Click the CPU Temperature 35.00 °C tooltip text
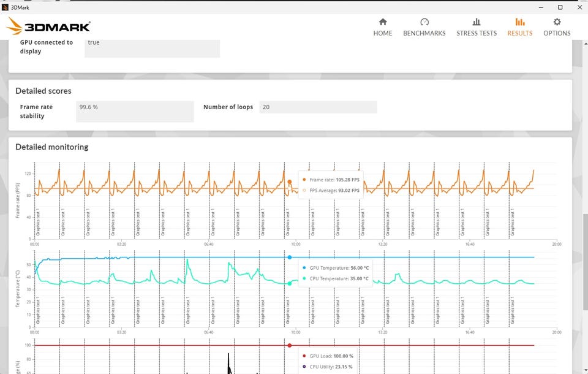Image resolution: width=588 pixels, height=374 pixels. click(x=339, y=278)
